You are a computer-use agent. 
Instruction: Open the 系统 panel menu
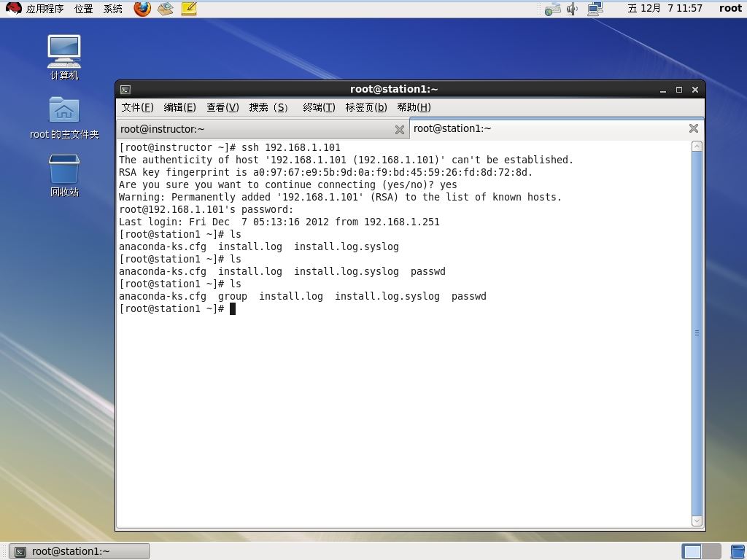(113, 9)
